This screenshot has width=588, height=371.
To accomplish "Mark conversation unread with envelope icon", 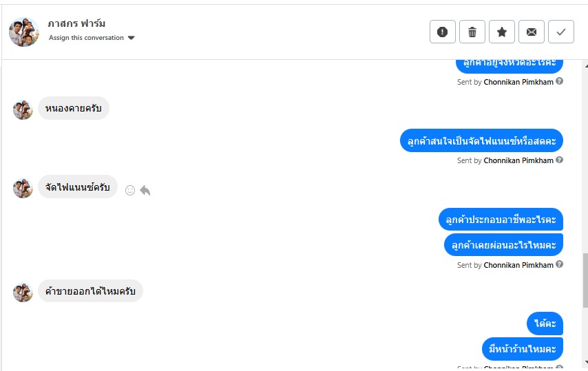I will pyautogui.click(x=532, y=32).
